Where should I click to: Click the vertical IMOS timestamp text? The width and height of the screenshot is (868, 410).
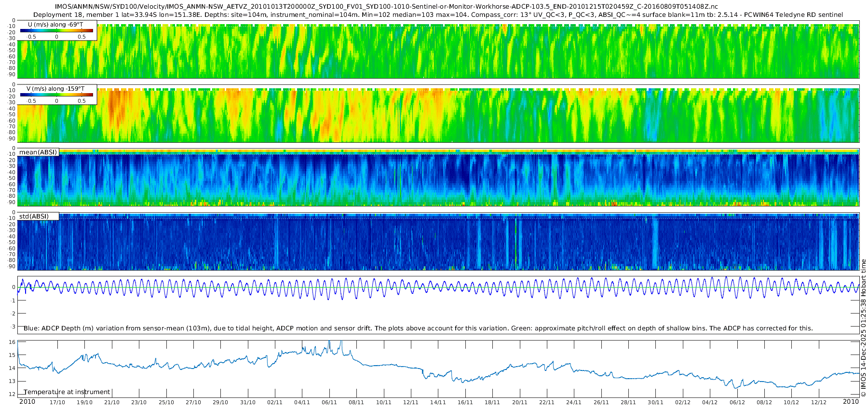[x=863, y=328]
